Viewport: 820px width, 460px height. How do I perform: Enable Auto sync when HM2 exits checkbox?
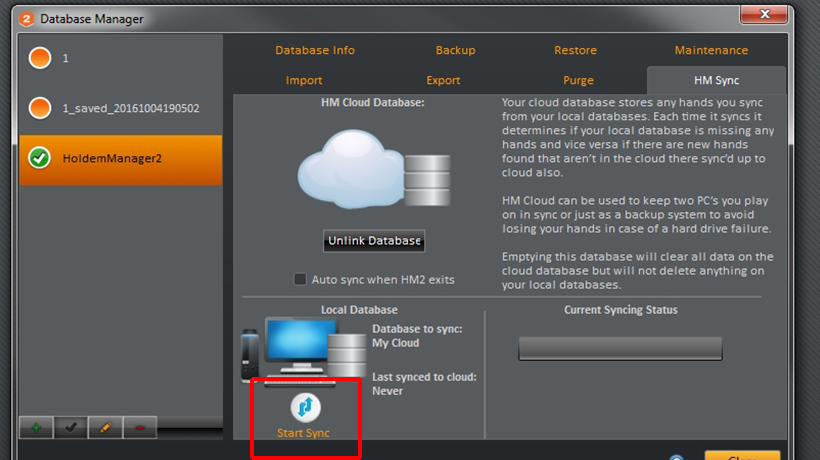[x=300, y=279]
